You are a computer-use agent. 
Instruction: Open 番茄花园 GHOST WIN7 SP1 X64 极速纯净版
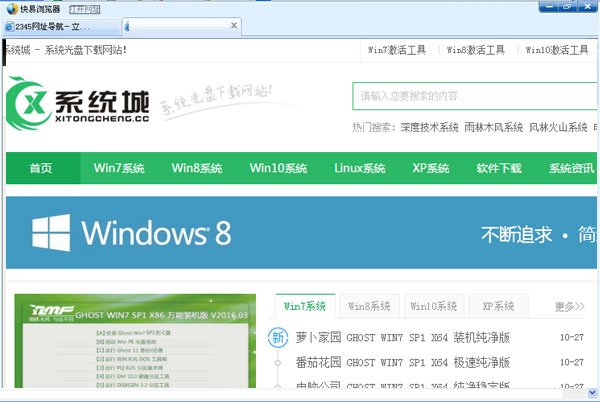pyautogui.click(x=403, y=362)
